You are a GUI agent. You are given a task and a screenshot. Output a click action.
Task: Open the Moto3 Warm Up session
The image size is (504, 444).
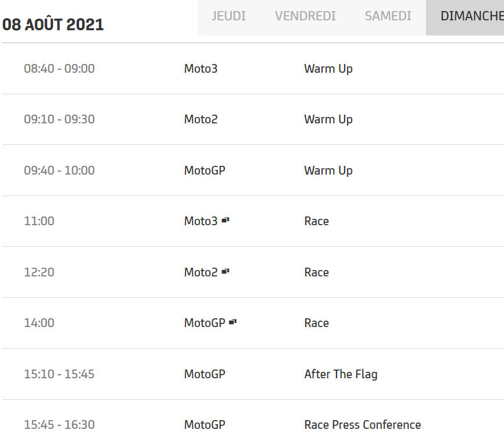[x=328, y=69]
